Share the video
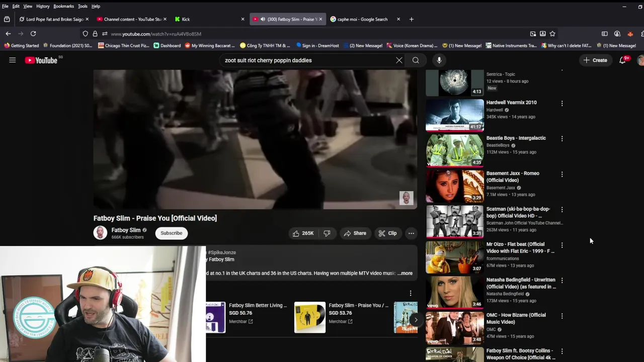This screenshot has height=362, width=644. [355, 233]
